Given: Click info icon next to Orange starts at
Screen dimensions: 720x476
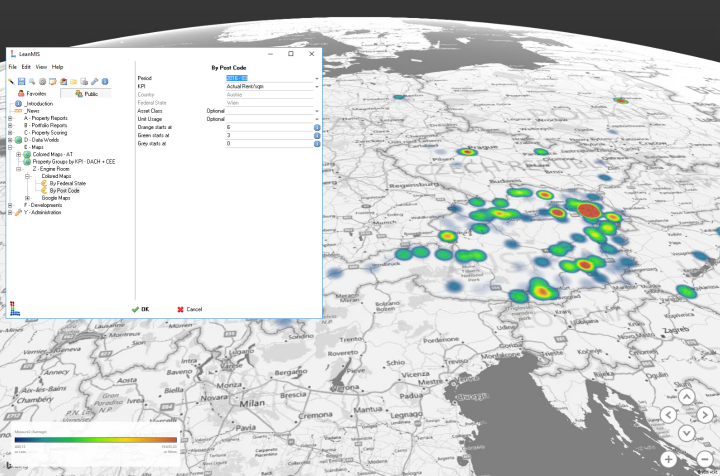Looking at the screenshot, I should 317,127.
